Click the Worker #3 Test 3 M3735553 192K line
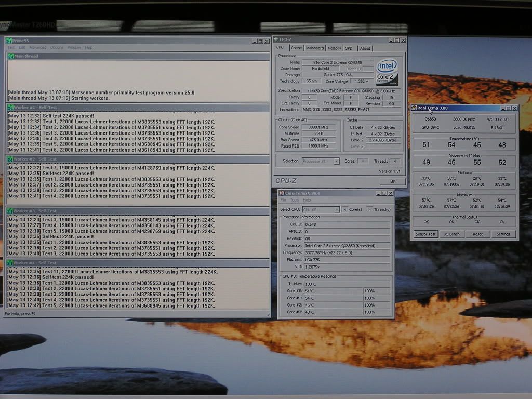Screen dimensions: 532x399 [111, 254]
